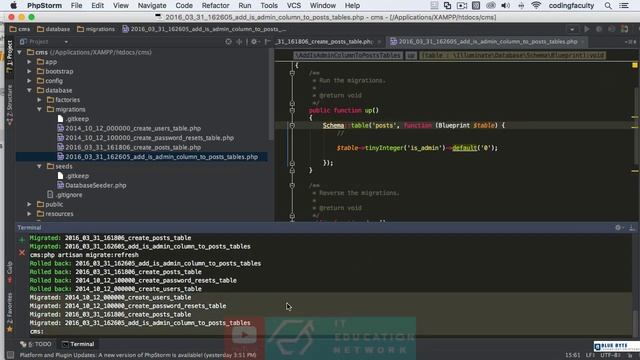Open the Terminal panel gear settings
Viewport: 640px width, 360px height.
[x=618, y=228]
